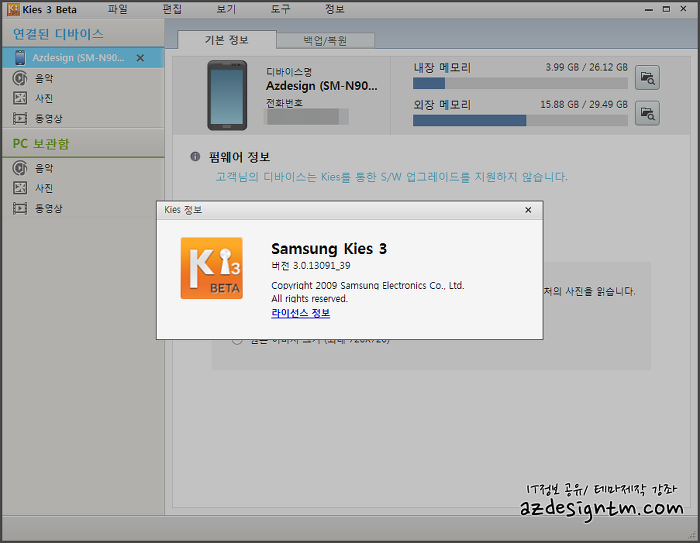Screen dimensions: 700x543
Task: Open device 음악 music icon
Action: pyautogui.click(x=20, y=78)
